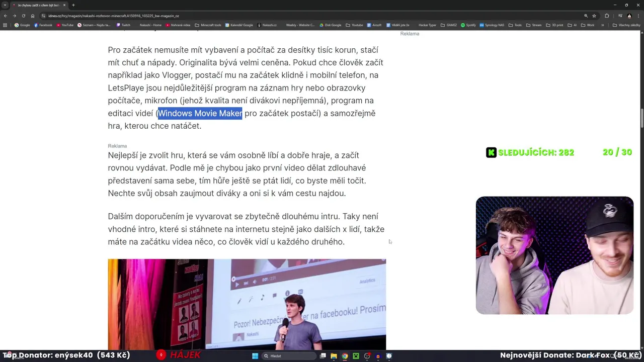
Task: Open the media control icon in toolbar
Action: tap(620, 16)
